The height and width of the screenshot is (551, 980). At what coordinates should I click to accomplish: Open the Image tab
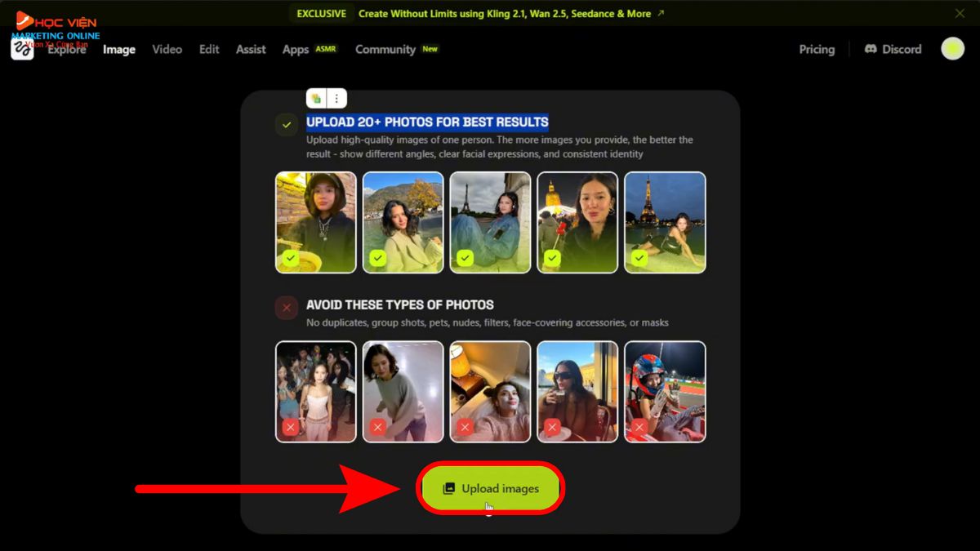coord(119,49)
